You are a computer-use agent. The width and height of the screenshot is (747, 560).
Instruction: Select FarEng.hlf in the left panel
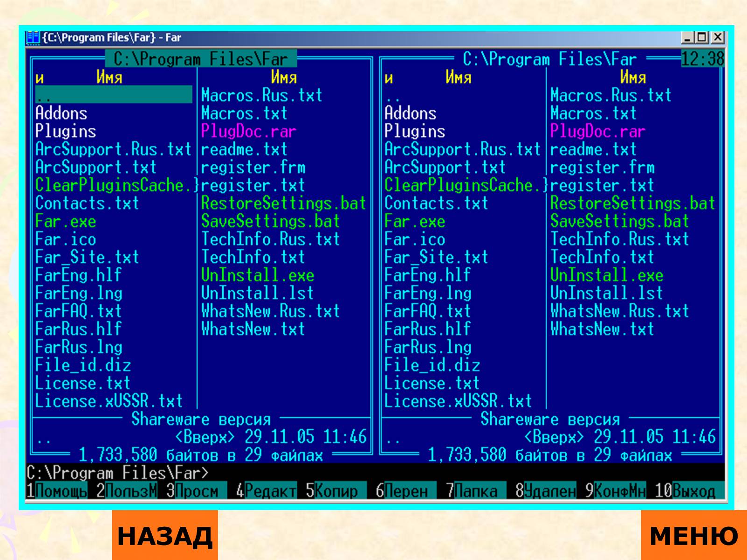(78, 275)
